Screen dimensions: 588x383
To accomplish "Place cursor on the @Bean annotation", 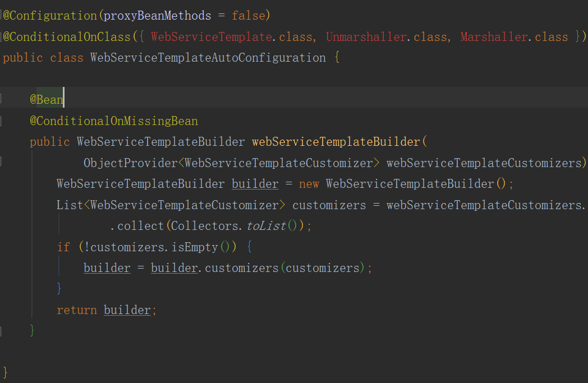I will [47, 100].
